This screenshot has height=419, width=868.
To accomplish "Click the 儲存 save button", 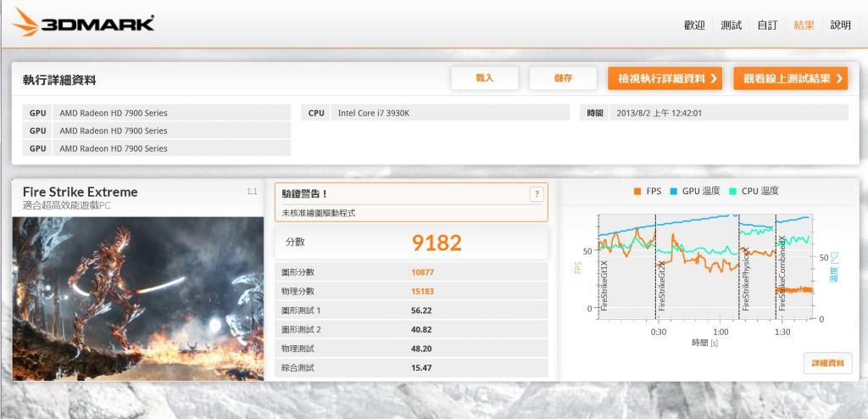I will click(x=563, y=78).
